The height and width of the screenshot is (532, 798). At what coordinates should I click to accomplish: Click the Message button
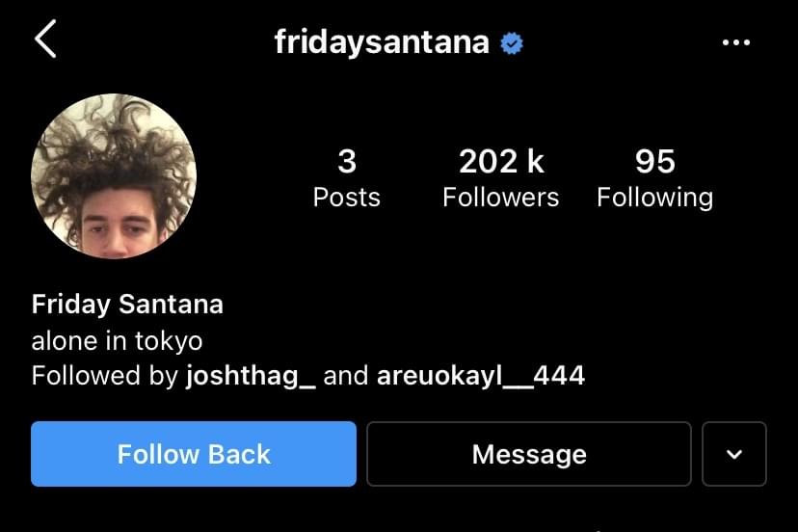coord(529,454)
